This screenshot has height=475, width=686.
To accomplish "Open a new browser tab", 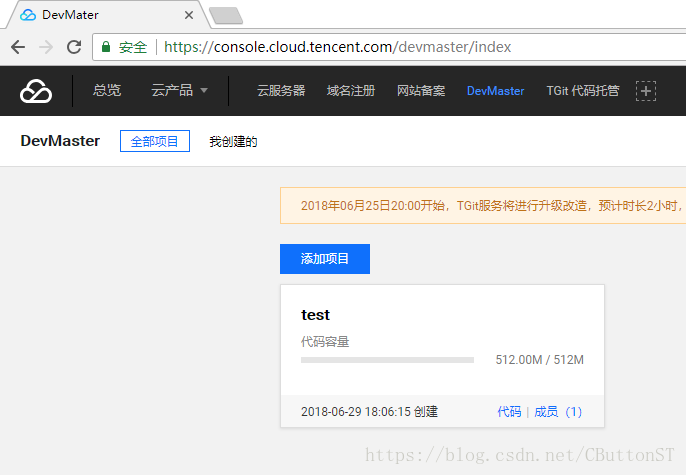I will (x=226, y=16).
